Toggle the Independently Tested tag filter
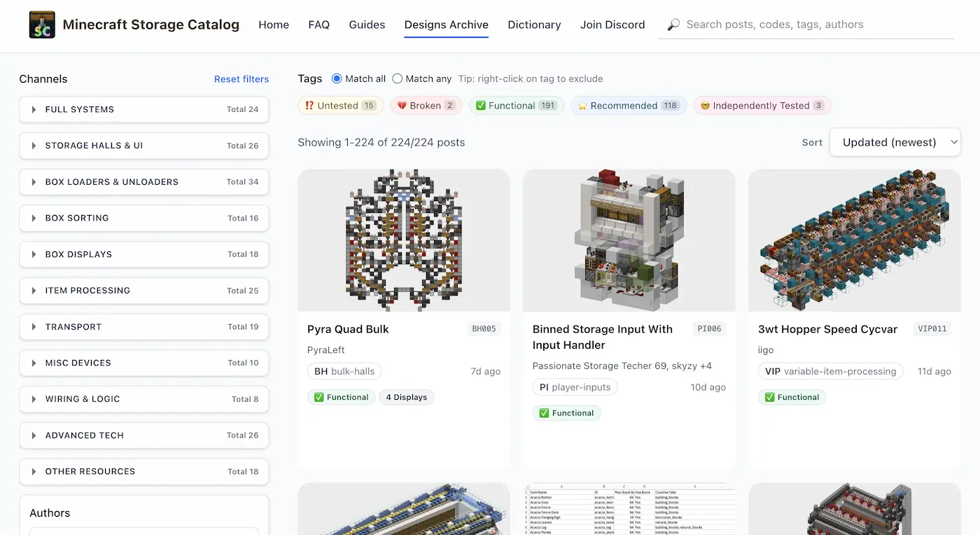This screenshot has height=535, width=980. tap(762, 106)
